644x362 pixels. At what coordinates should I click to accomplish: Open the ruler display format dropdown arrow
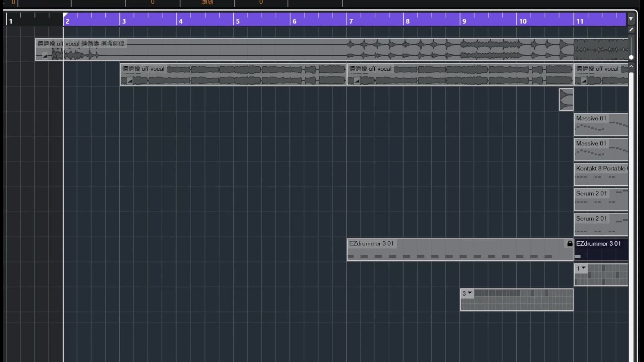tap(631, 19)
